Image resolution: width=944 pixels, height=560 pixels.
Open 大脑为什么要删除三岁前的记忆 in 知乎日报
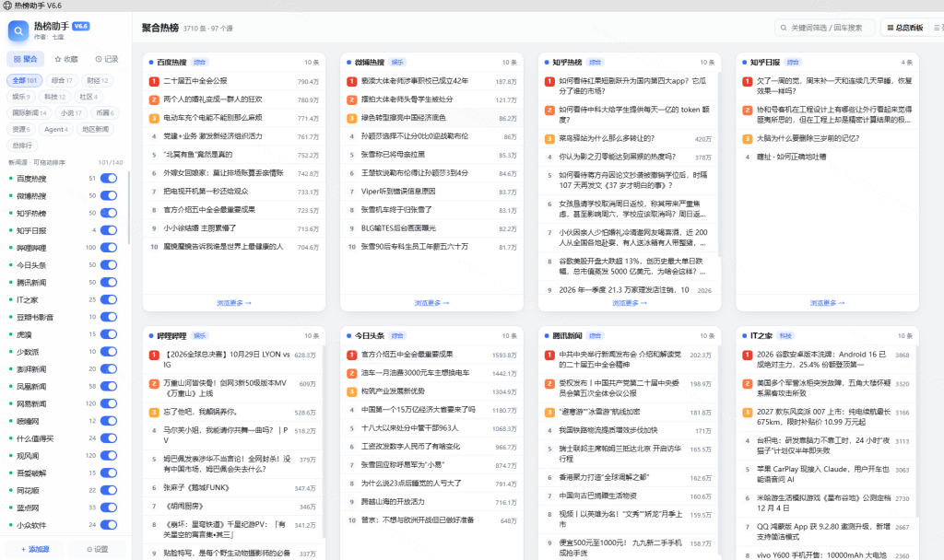(808, 138)
